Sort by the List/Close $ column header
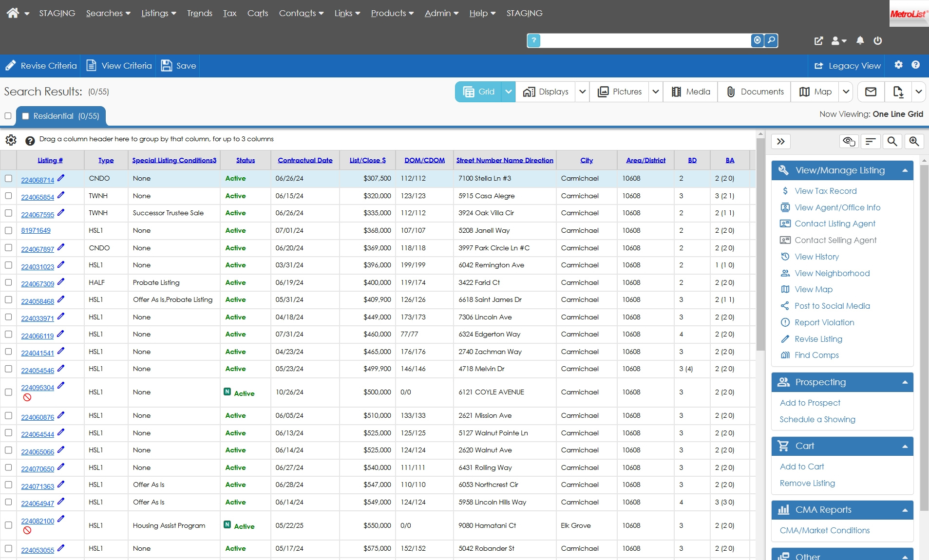Image resolution: width=929 pixels, height=560 pixels. pyautogui.click(x=368, y=160)
